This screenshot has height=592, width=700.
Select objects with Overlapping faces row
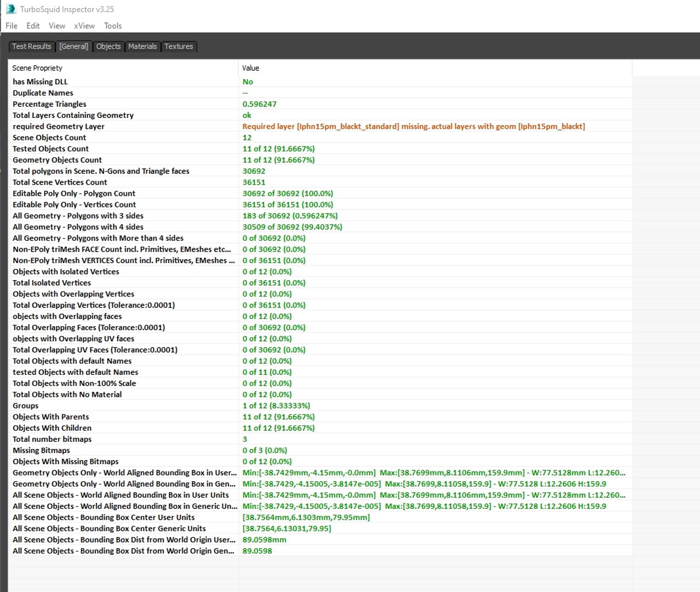(x=320, y=317)
